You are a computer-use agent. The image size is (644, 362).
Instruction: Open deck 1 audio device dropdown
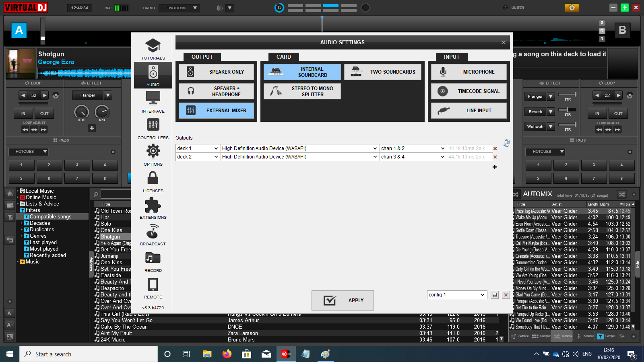(300, 148)
